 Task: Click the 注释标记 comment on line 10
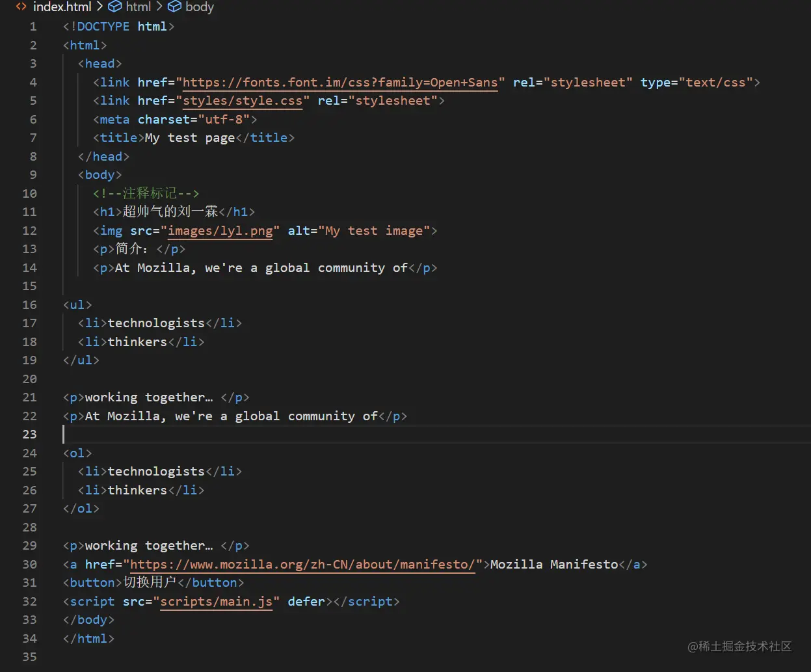(146, 194)
